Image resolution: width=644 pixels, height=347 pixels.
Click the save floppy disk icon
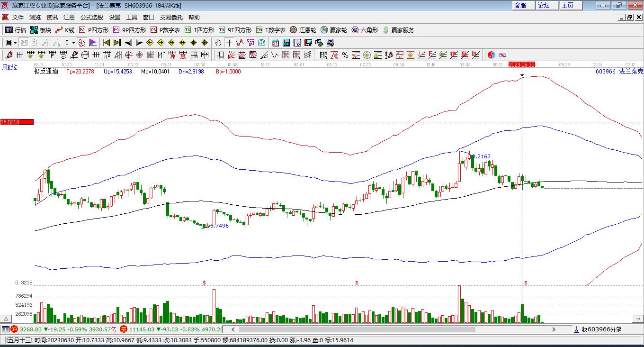[x=308, y=43]
